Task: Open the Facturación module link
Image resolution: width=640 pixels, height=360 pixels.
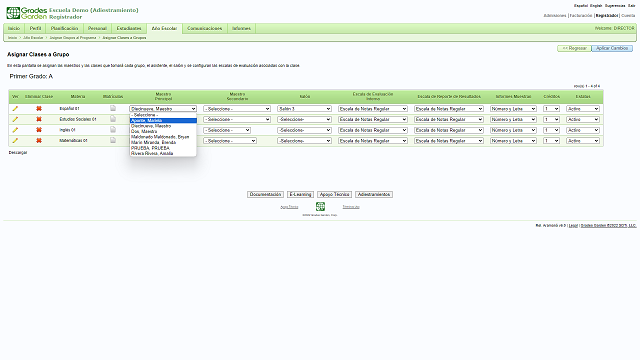Action: (581, 16)
